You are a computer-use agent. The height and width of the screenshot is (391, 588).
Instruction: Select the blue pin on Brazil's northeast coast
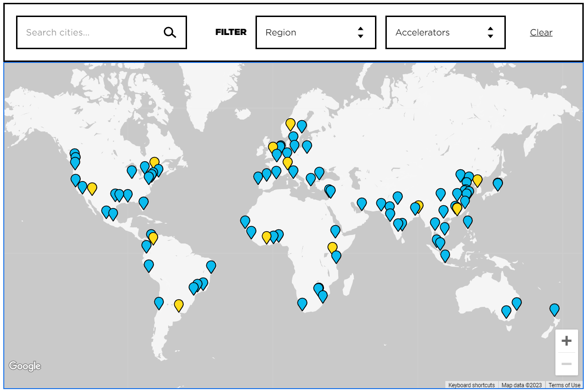pyautogui.click(x=211, y=266)
